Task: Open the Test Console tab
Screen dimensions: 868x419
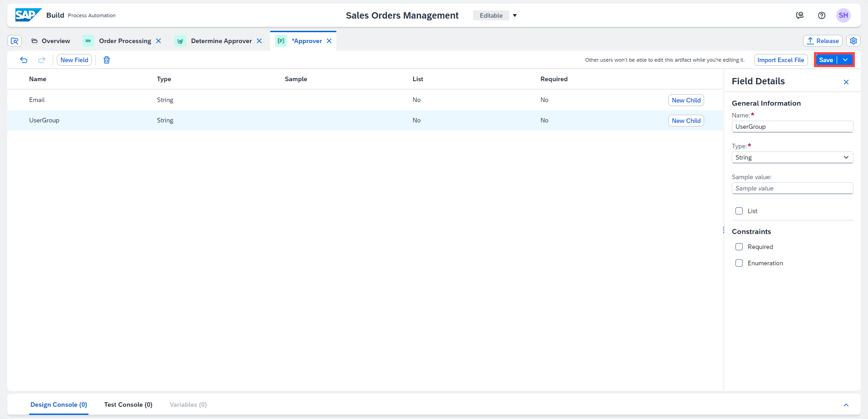Action: point(128,404)
